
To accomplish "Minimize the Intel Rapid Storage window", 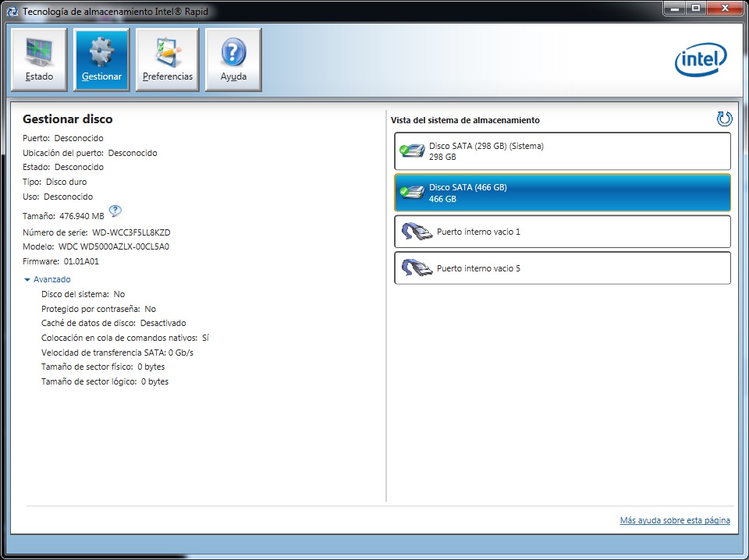I will point(675,8).
